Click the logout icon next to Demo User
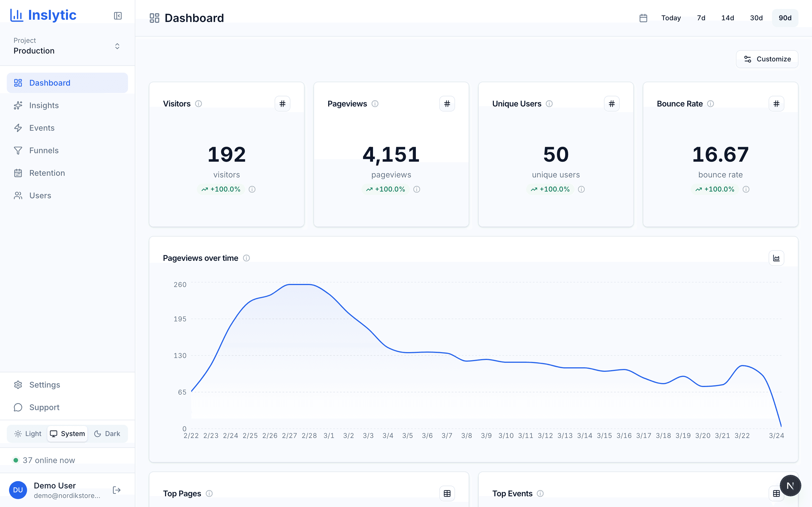Screen dimensions: 812x507 tap(116, 490)
